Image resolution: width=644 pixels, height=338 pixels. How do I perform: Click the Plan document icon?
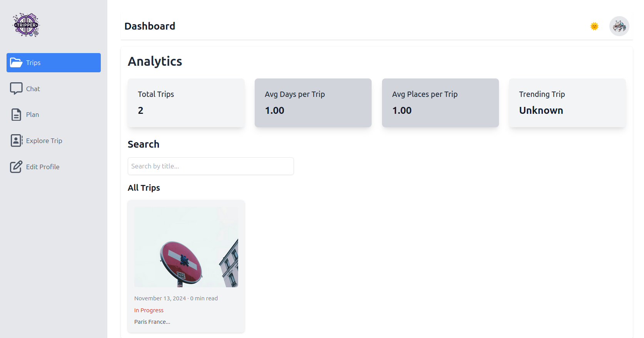(16, 115)
